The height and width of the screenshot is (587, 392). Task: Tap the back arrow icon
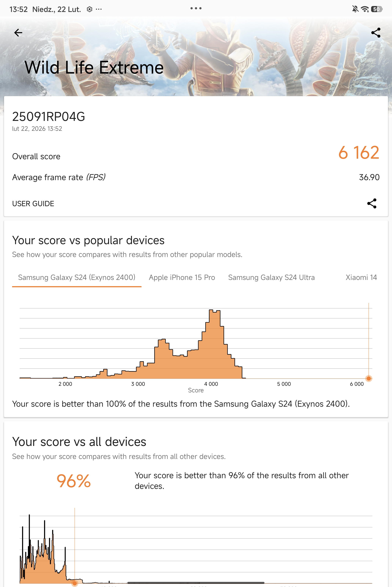pyautogui.click(x=18, y=32)
